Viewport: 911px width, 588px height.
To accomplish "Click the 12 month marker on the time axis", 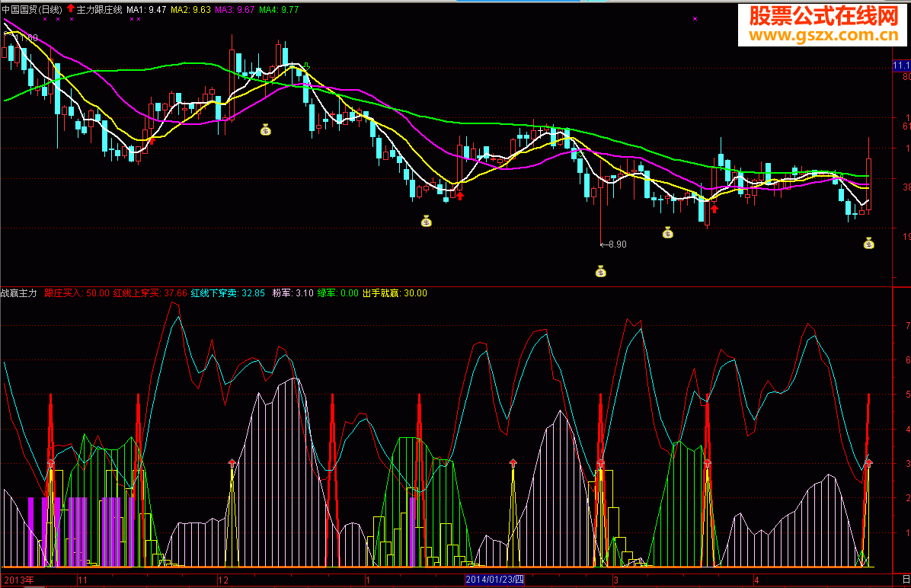I will [223, 580].
